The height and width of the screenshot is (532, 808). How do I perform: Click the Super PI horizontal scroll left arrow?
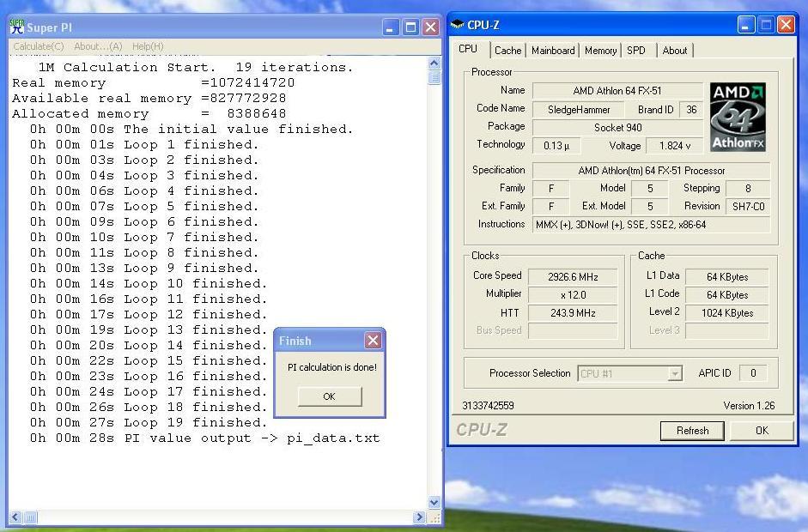coord(15,517)
